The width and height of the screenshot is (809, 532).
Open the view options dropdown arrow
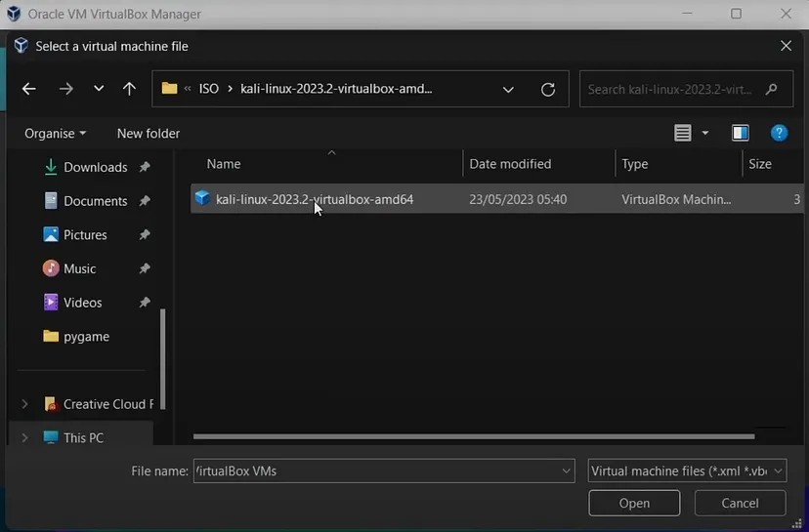(x=705, y=133)
